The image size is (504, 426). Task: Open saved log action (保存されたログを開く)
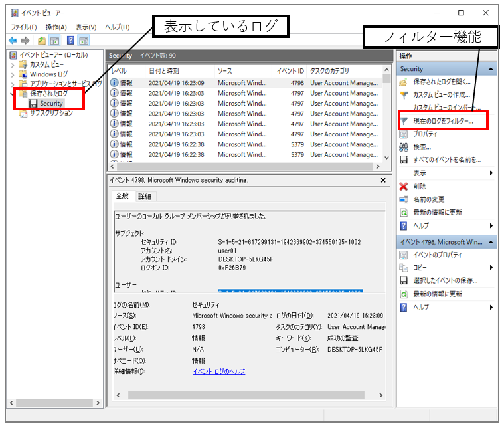tap(442, 82)
